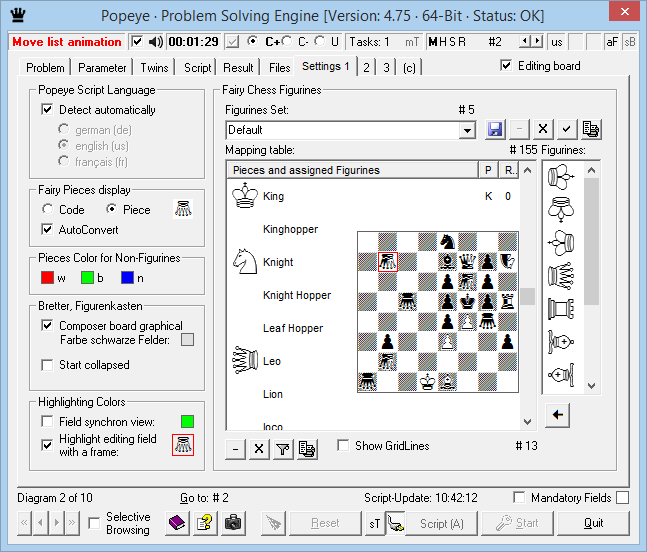
Task: Click the camera snapshot icon
Action: [233, 523]
